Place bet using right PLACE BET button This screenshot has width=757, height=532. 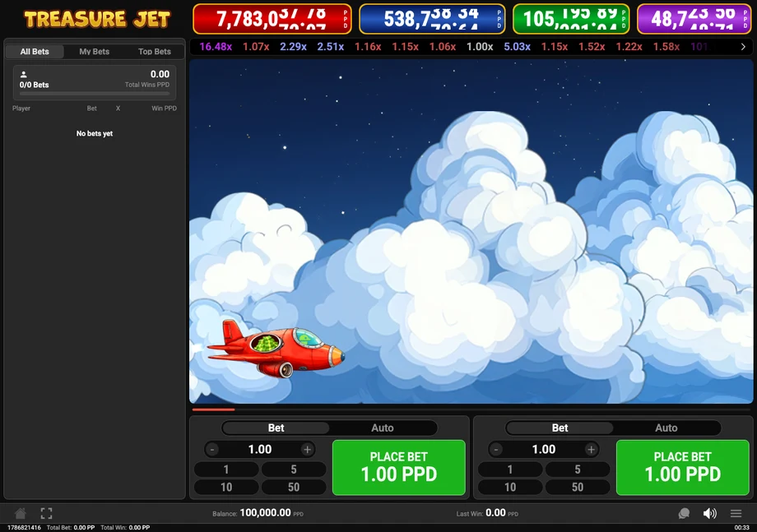pyautogui.click(x=683, y=467)
